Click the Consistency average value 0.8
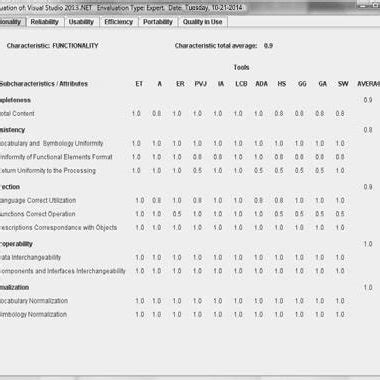This screenshot has height=380, width=380. point(368,130)
